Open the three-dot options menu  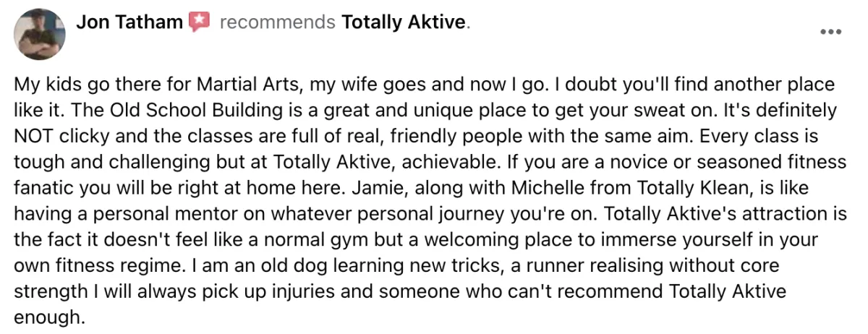[x=832, y=32]
